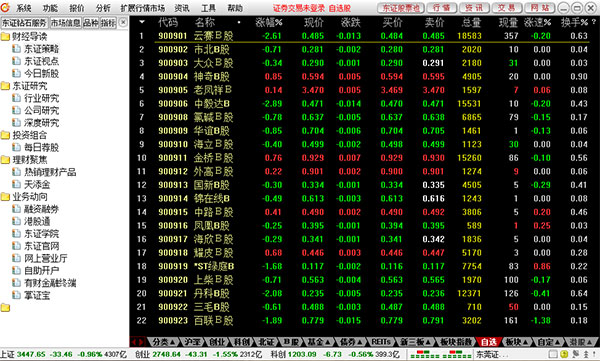
Task: Click the yellow round icon in status bar
Action: (564, 354)
